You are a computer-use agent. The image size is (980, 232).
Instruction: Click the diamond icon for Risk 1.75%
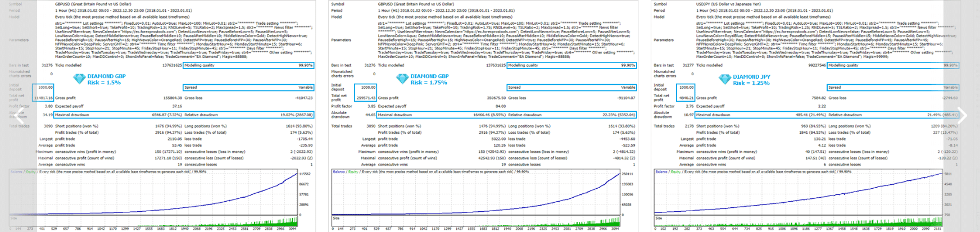click(402, 79)
